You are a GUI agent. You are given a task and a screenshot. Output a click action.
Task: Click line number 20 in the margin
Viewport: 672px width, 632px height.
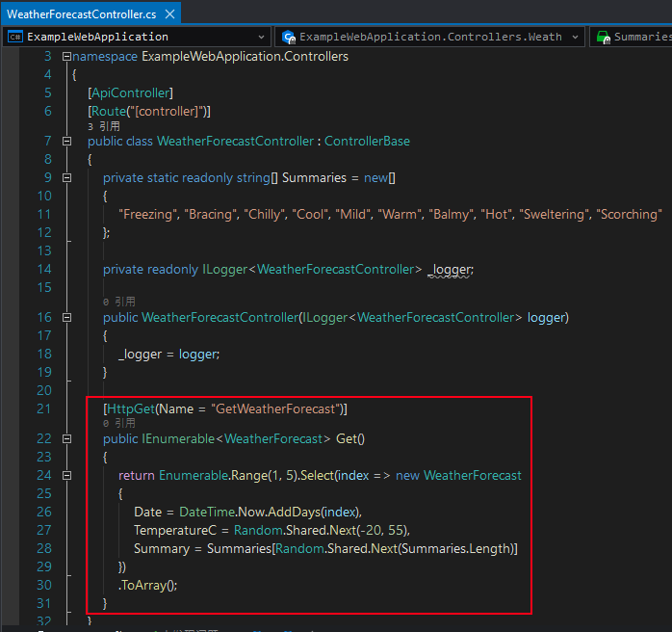(x=44, y=390)
